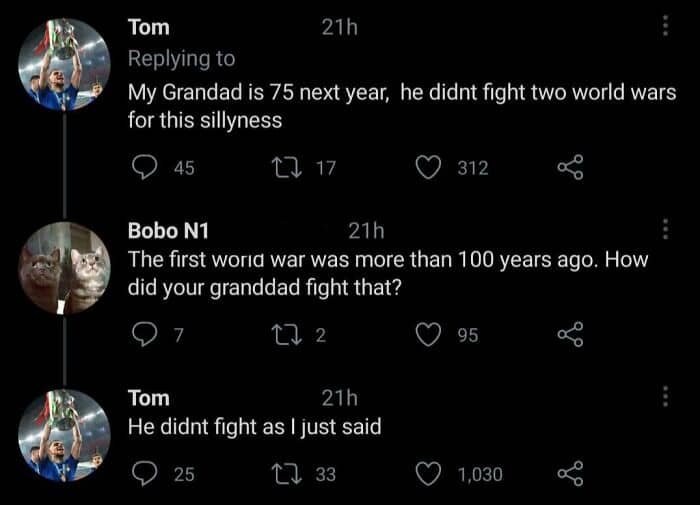This screenshot has height=505, width=700.
Task: Reply to Bobo N1's tweet
Action: (146, 335)
